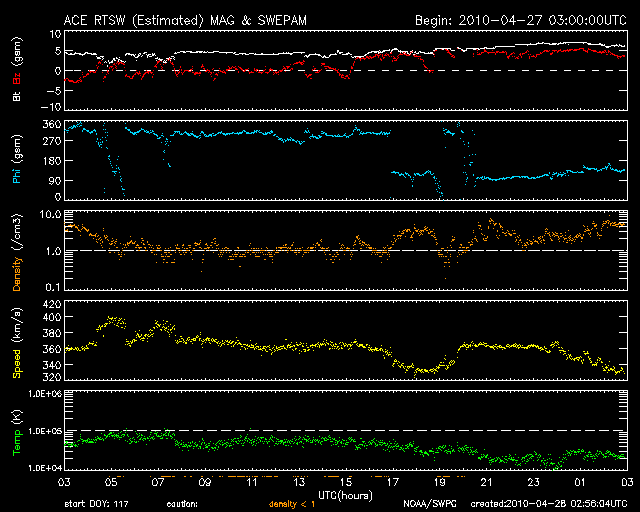Click the green 'Temp (K)' axis label
Screen dimensions: 640x512
(x=17, y=433)
